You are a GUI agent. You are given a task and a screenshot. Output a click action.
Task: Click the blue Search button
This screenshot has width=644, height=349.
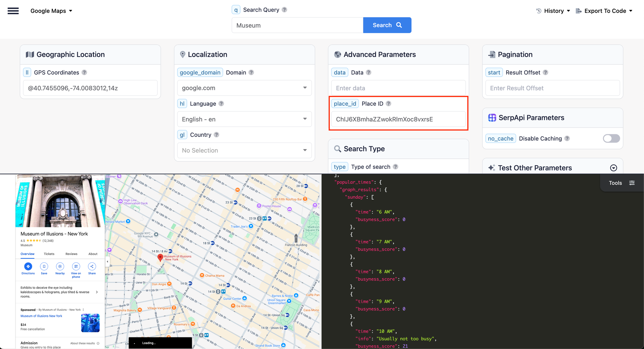click(387, 25)
